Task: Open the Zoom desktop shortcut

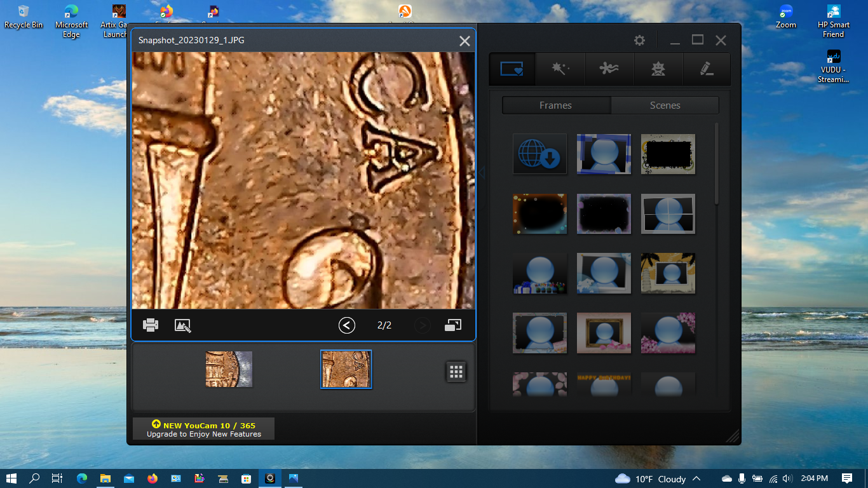Action: tap(786, 17)
